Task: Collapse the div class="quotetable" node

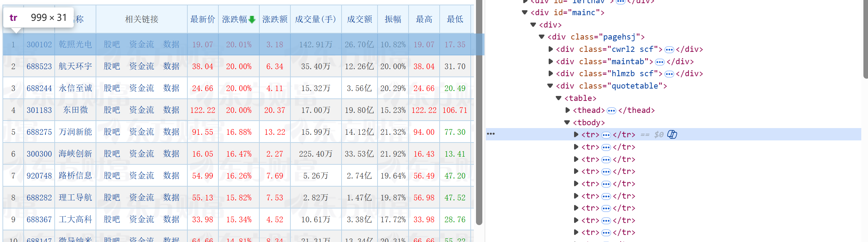Action: (x=550, y=86)
